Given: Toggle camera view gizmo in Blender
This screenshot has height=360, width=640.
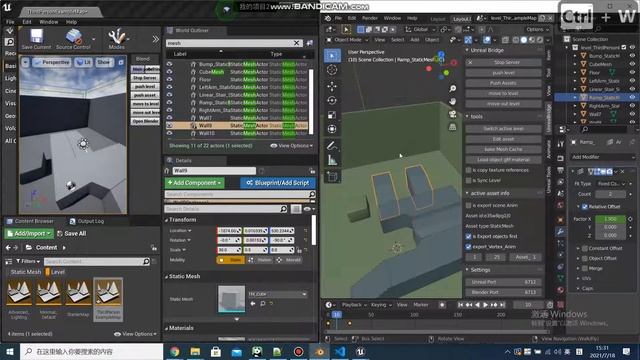Looking at the screenshot, I should (x=453, y=114).
